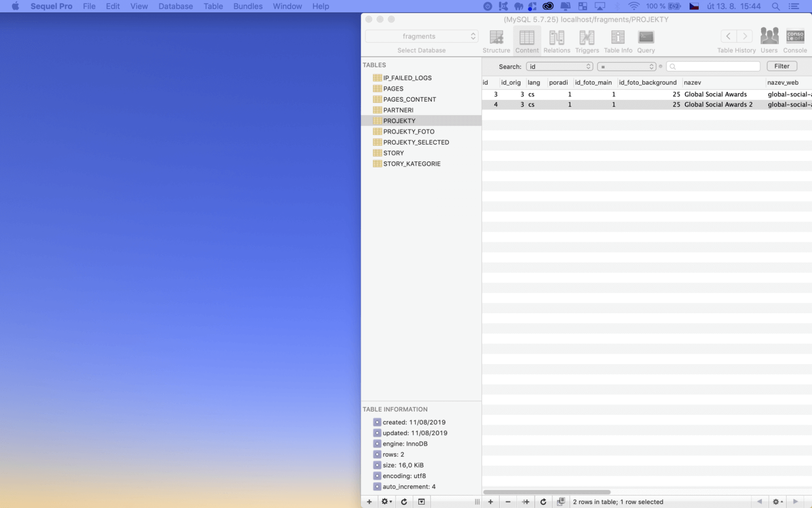Screen dimensions: 812x508
Task: Open the Users manager
Action: pyautogui.click(x=769, y=40)
